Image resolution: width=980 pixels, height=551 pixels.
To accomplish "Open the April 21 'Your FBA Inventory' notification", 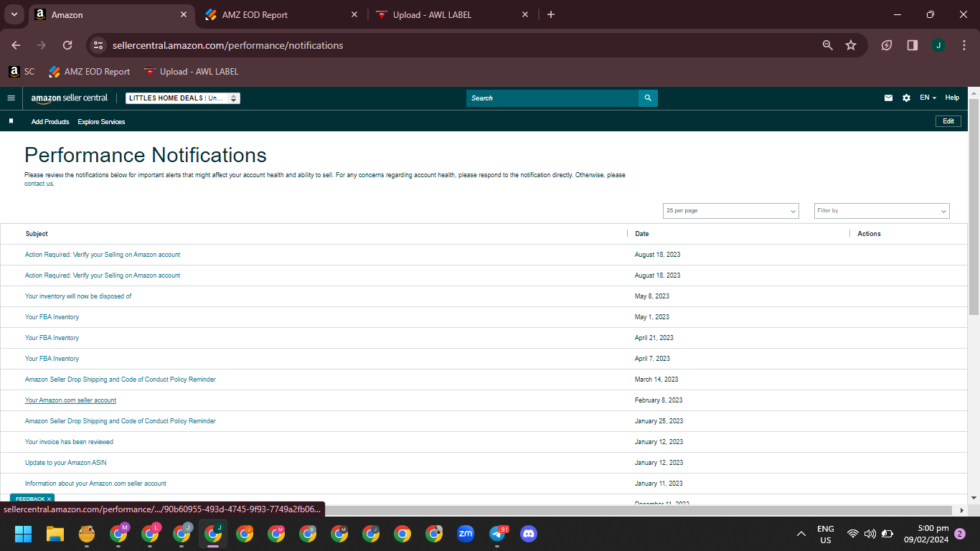I will coord(52,338).
